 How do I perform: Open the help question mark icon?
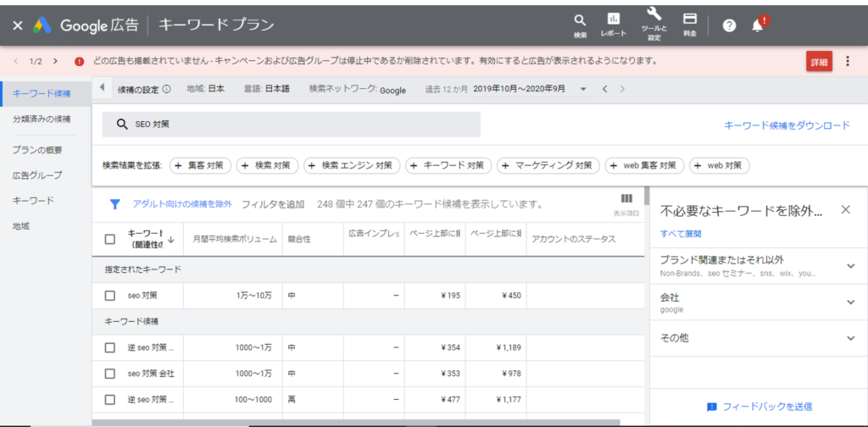(x=729, y=25)
